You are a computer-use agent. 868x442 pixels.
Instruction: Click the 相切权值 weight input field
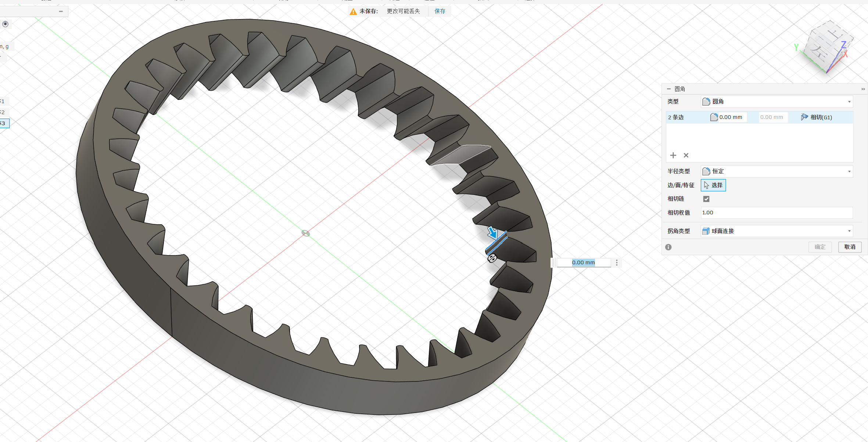777,213
